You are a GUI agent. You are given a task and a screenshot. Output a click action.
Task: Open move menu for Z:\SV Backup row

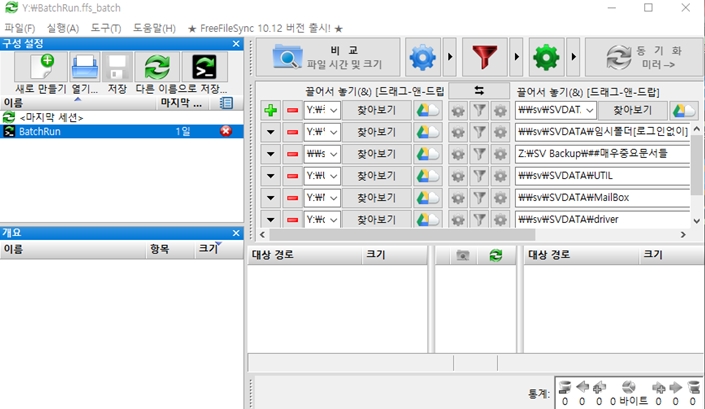click(x=271, y=154)
